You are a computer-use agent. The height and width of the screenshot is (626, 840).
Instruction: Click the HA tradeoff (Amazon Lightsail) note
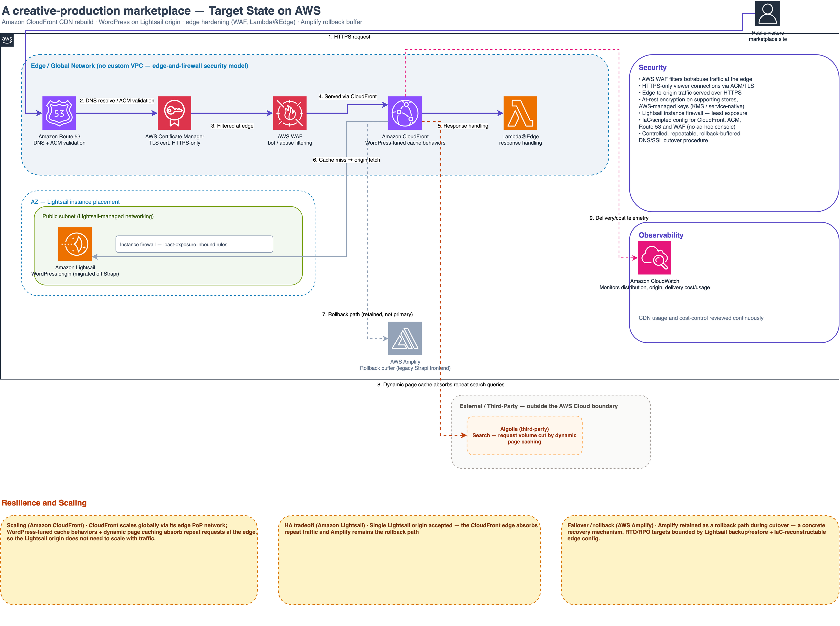coord(409,560)
